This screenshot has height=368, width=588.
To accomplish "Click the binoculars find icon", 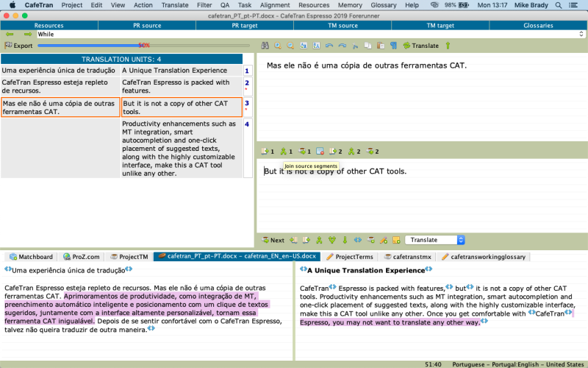I will click(x=265, y=46).
